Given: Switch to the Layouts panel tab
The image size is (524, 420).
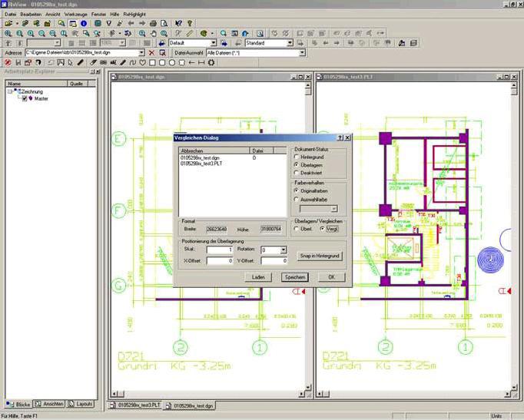Looking at the screenshot, I should [80, 404].
